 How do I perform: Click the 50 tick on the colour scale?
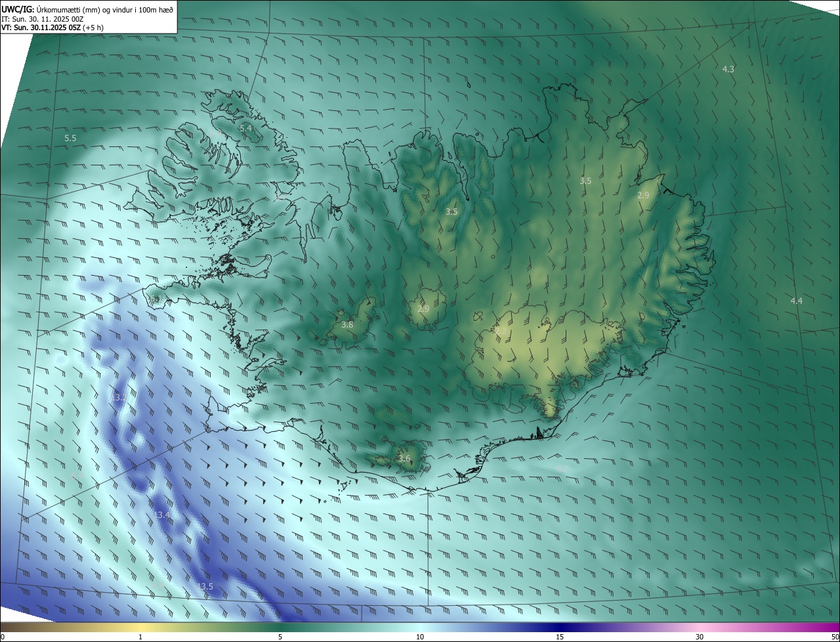(835, 637)
